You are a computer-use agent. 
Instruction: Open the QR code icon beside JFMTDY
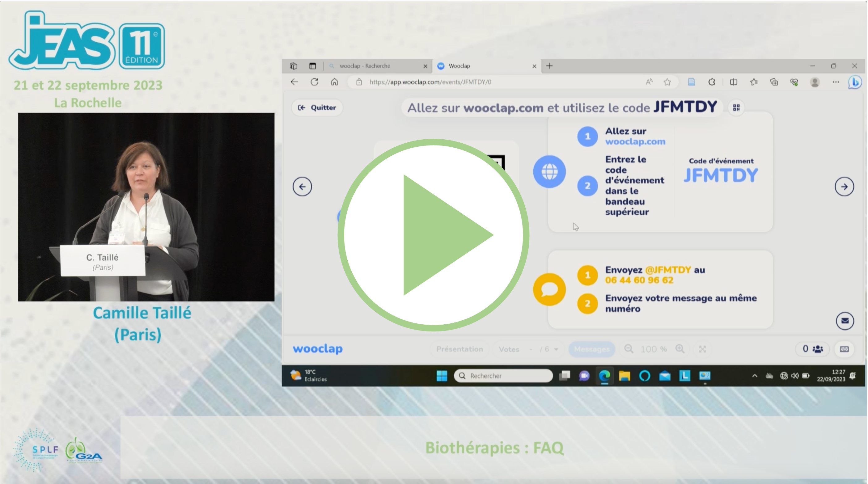click(x=736, y=107)
